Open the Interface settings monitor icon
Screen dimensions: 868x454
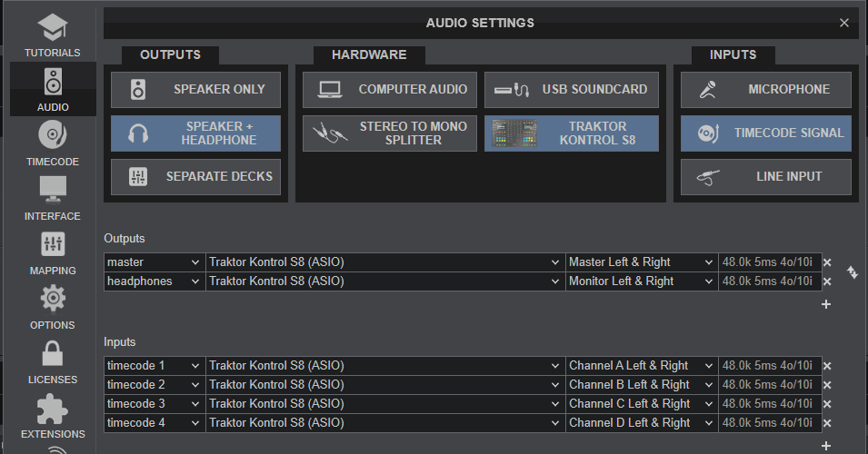point(52,197)
